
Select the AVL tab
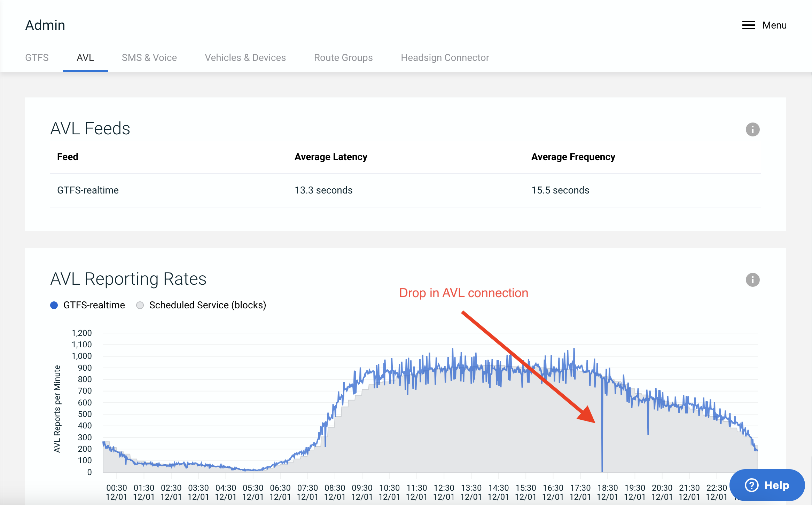(85, 57)
